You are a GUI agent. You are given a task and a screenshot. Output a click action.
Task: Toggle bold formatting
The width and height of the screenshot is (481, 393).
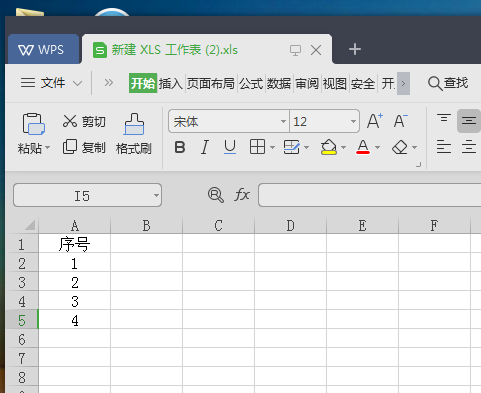180,147
